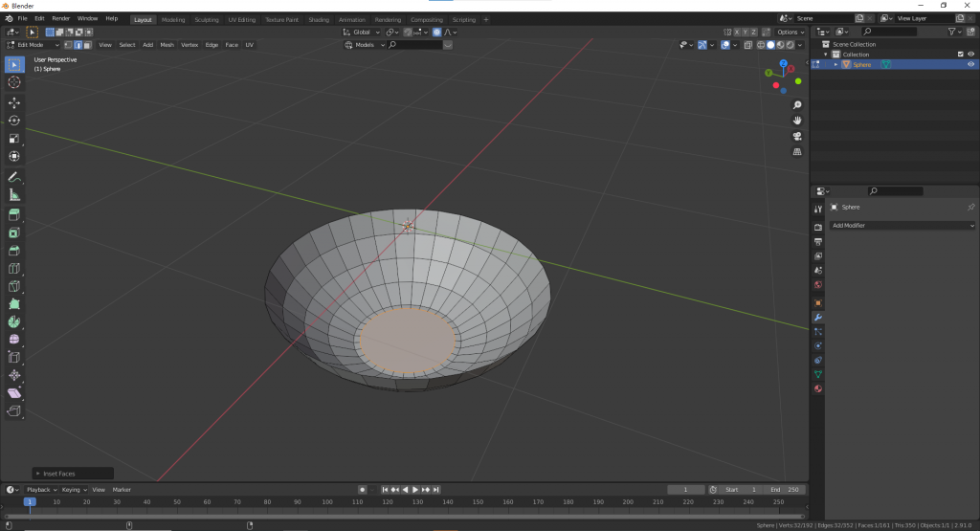Select the Move tool in the toolbar
Viewport: 980px width, 531px height.
point(14,102)
